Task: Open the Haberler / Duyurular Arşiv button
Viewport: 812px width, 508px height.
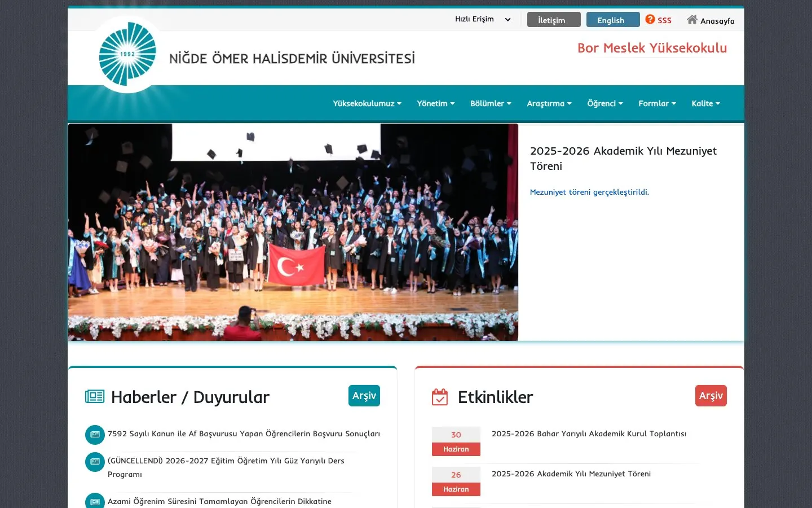Action: coord(364,396)
